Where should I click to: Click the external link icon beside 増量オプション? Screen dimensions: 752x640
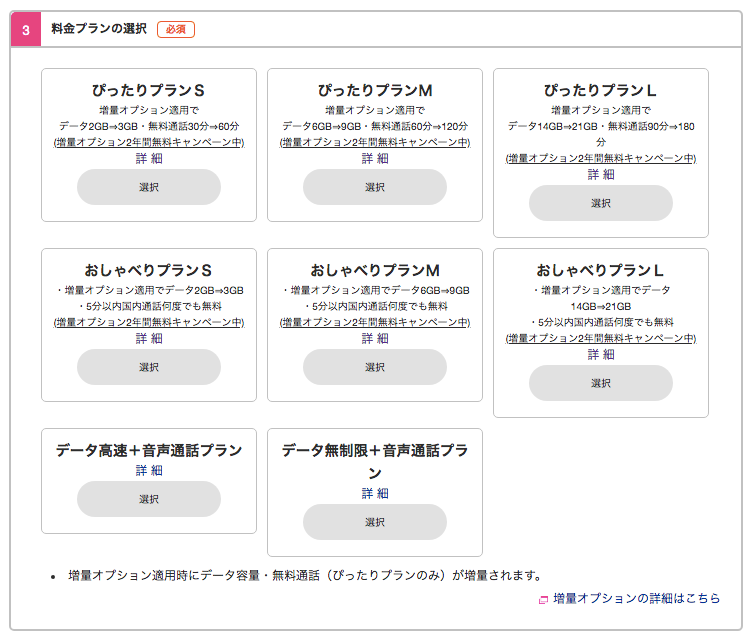544,600
